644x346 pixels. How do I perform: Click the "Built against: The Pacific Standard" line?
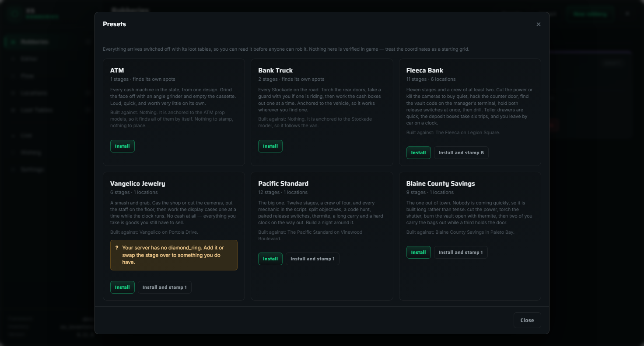pos(310,235)
